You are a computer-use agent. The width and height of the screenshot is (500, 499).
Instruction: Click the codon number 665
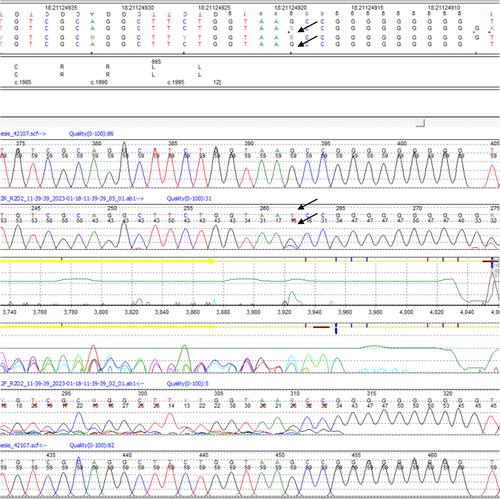(156, 62)
